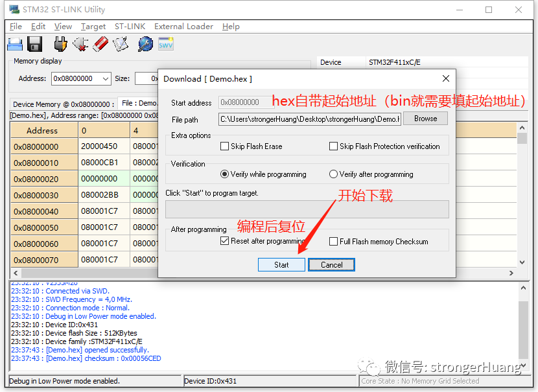The width and height of the screenshot is (538, 392).
Task: Switch to Device Memory @ 0x08000000 tab
Action: tap(64, 104)
